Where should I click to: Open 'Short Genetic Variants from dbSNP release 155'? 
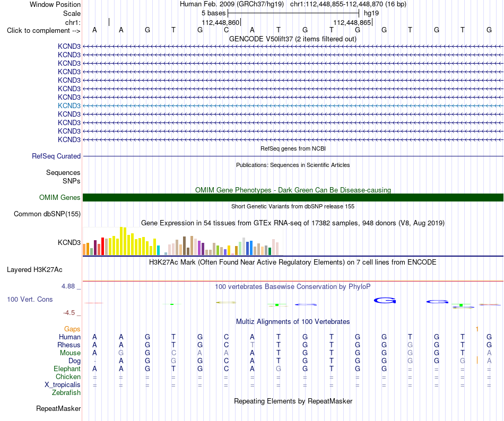coord(292,206)
